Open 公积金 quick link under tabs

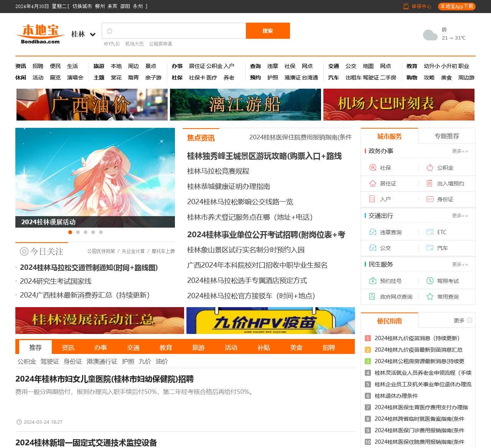click(x=27, y=362)
